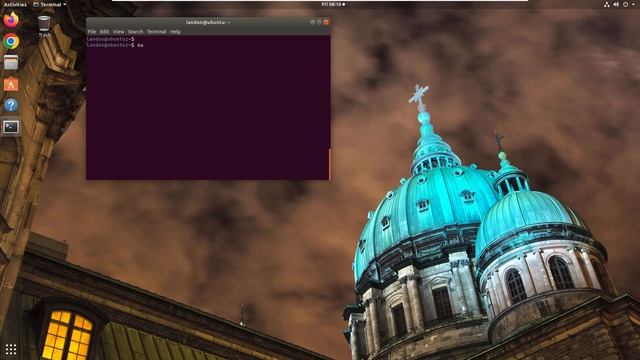Screen dimensions: 640x360
Task: Select the Terminal icon in dock
Action: (x=11, y=127)
